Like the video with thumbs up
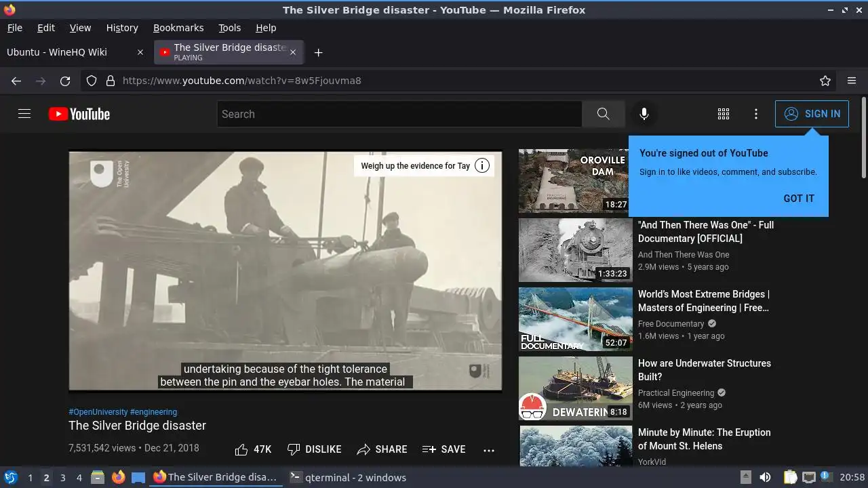The width and height of the screenshot is (868, 488). (253, 449)
